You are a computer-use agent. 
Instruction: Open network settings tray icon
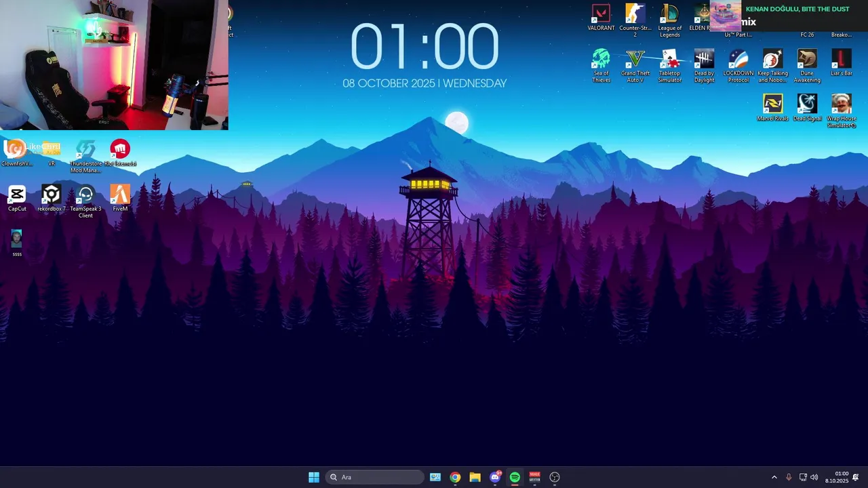(803, 477)
